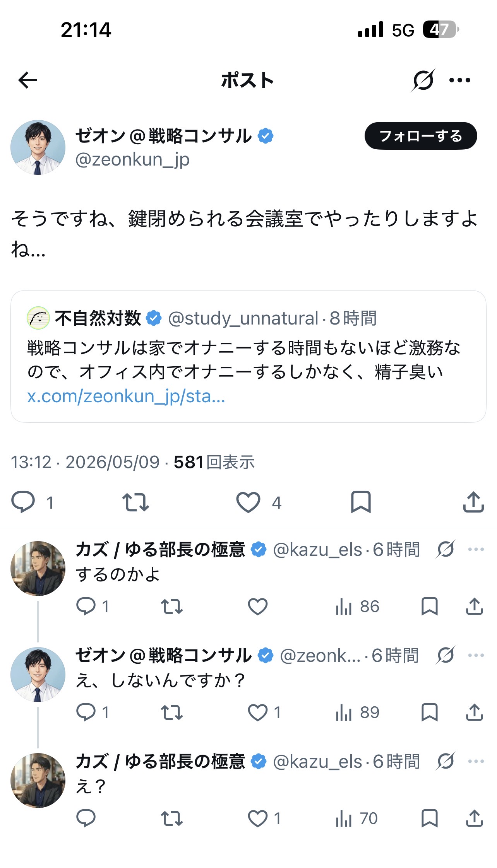The height and width of the screenshot is (868, 497).
Task: Open more options on え？ reply
Action: coord(476,761)
